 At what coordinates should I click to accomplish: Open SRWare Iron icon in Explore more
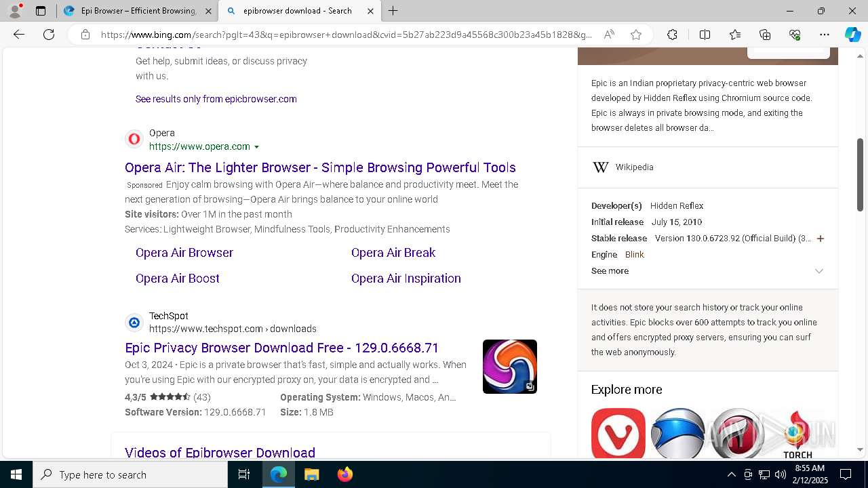[x=678, y=433]
